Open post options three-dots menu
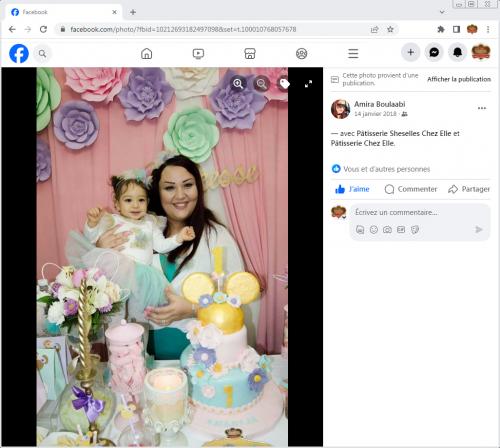Viewport: 500px width, 448px height. 482,108
